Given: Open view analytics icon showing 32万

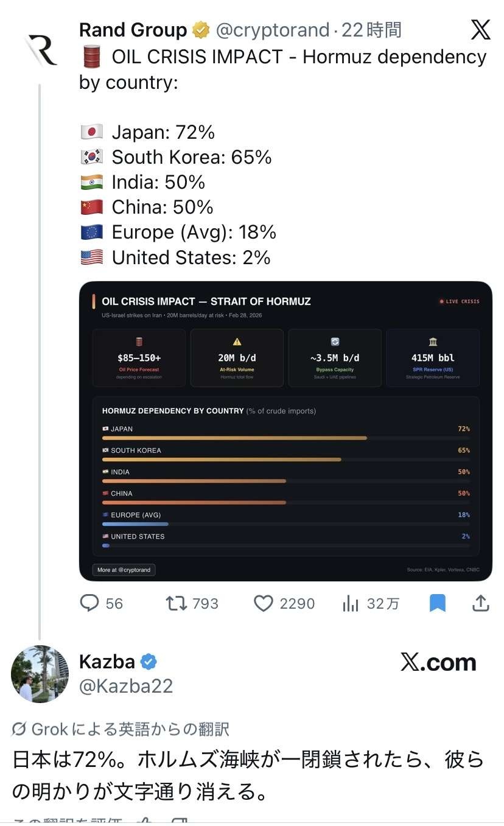Looking at the screenshot, I should point(351,603).
